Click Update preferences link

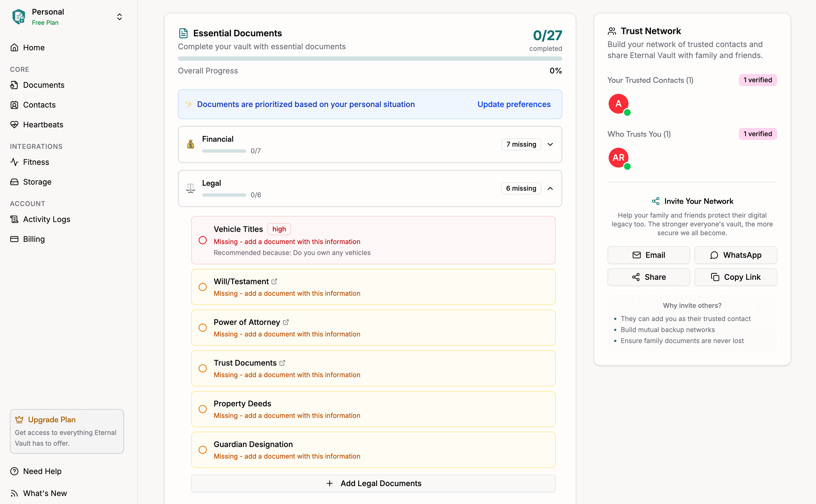point(514,104)
